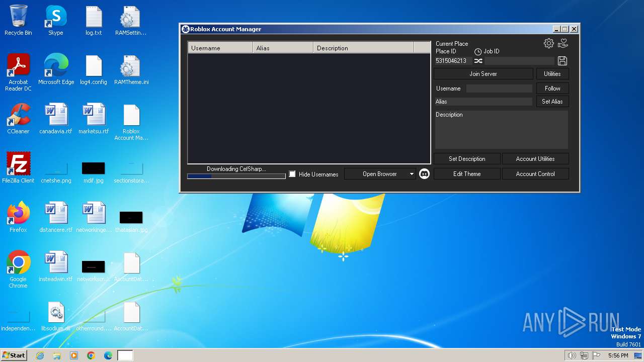Click the Edit Theme button
Image resolution: width=644 pixels, height=362 pixels.
pos(467,174)
